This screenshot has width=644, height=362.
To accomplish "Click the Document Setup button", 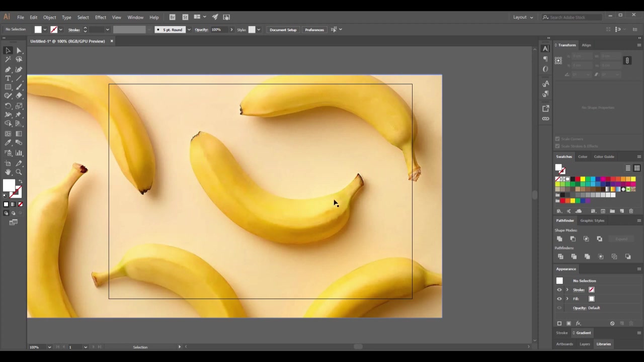I will [283, 30].
